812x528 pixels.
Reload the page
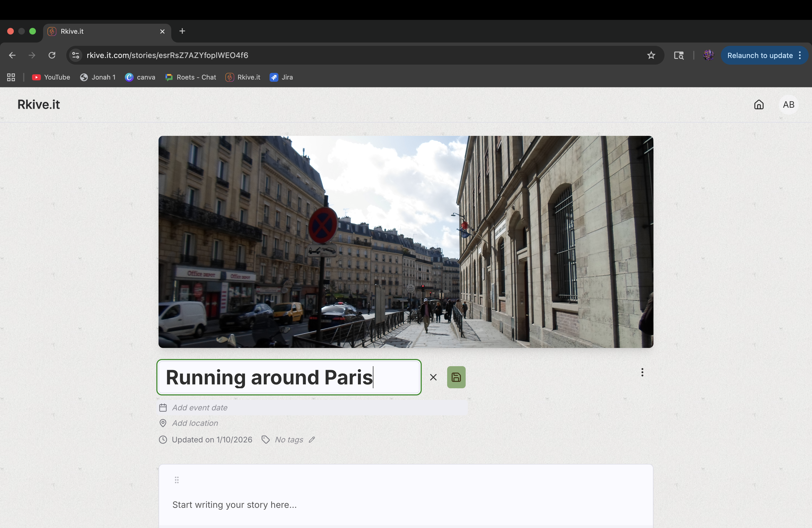[52, 55]
